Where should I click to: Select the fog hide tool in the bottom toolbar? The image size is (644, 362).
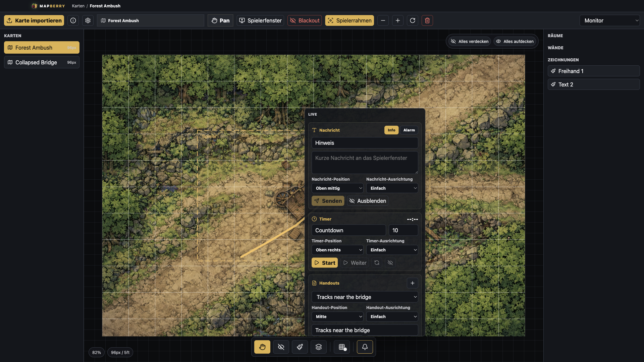click(x=281, y=347)
